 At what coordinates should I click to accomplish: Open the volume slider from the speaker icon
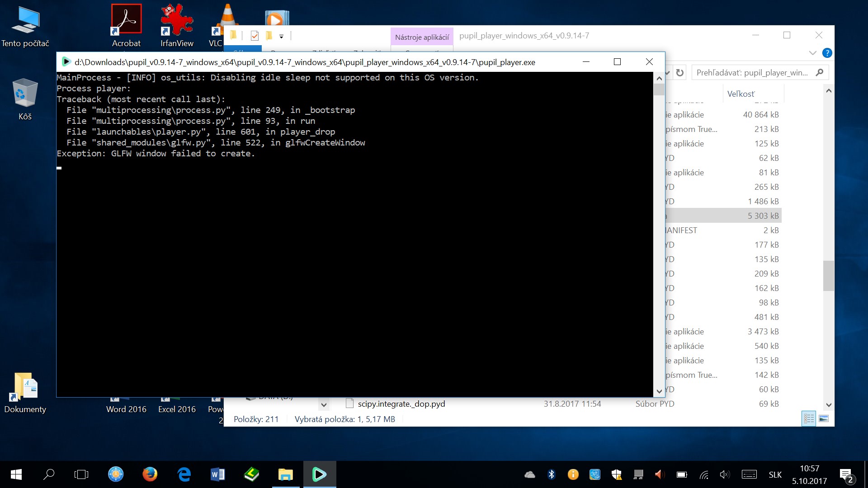click(726, 474)
